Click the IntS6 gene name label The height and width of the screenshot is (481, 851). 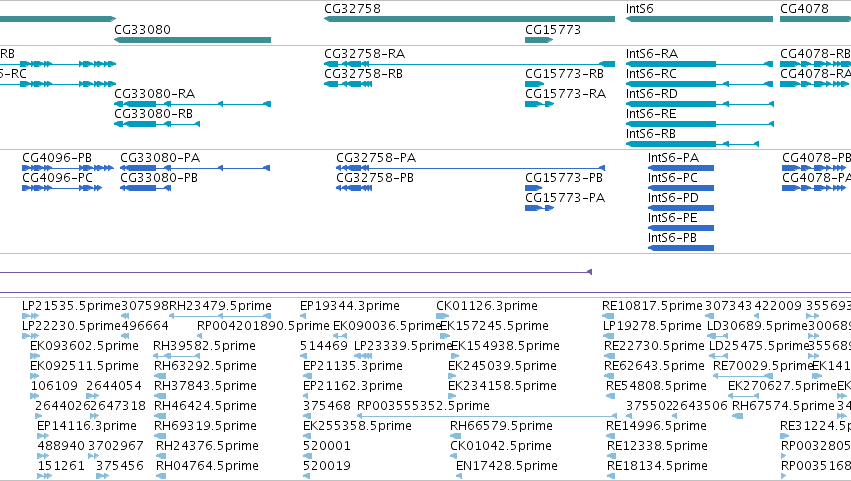tap(639, 9)
